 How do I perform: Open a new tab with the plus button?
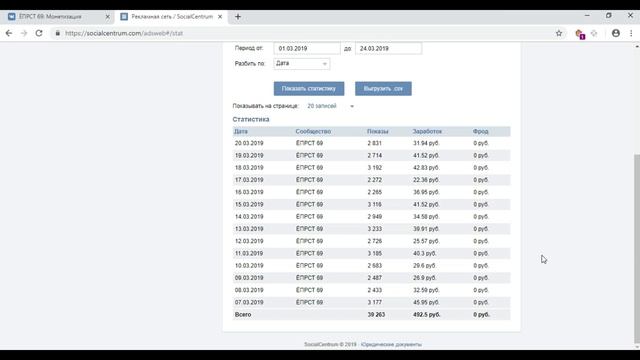pos(238,17)
